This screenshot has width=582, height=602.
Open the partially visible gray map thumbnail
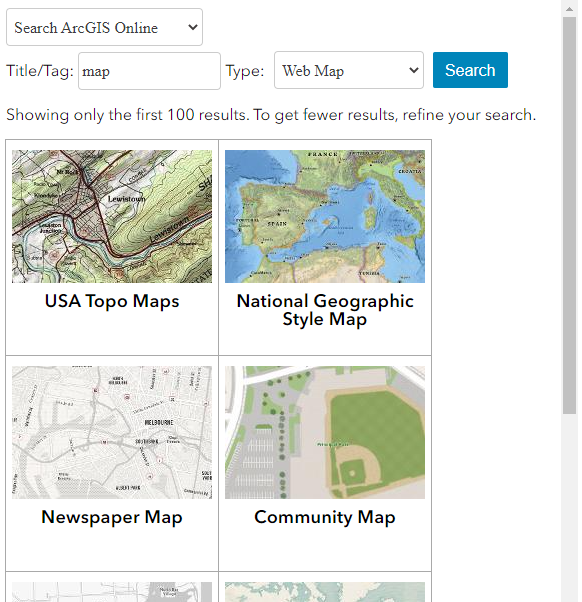pos(112,592)
